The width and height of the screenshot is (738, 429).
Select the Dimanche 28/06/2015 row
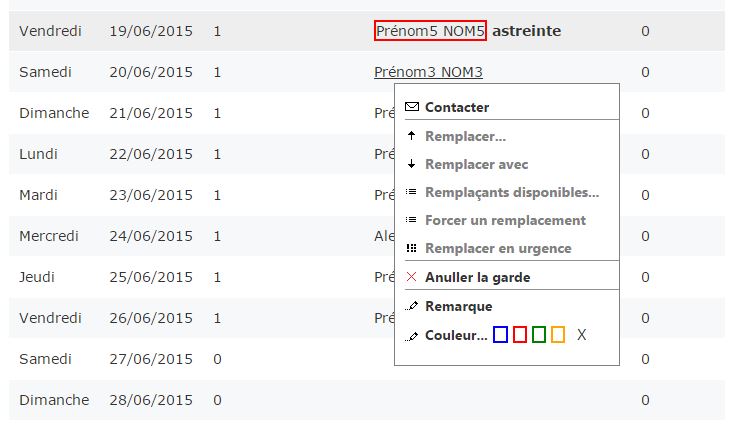(367, 400)
